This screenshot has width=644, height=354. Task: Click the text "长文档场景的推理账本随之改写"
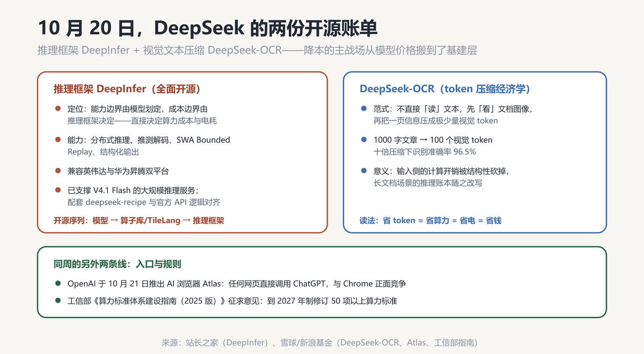point(428,183)
